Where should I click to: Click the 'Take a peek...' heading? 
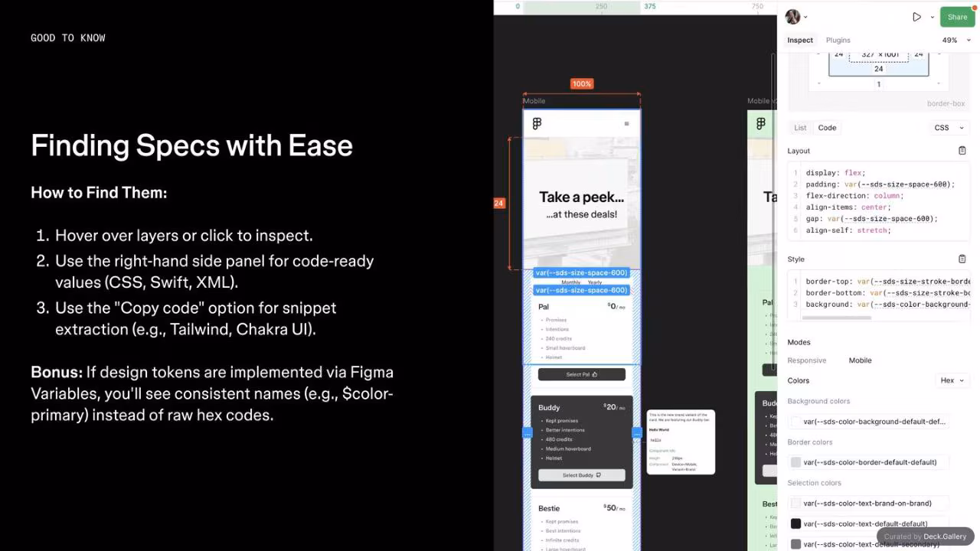pos(582,197)
